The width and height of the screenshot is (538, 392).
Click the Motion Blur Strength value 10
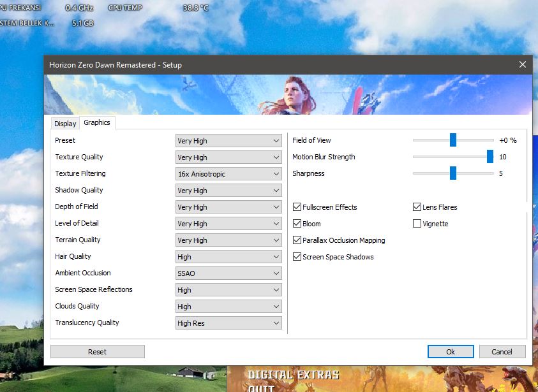[503, 157]
